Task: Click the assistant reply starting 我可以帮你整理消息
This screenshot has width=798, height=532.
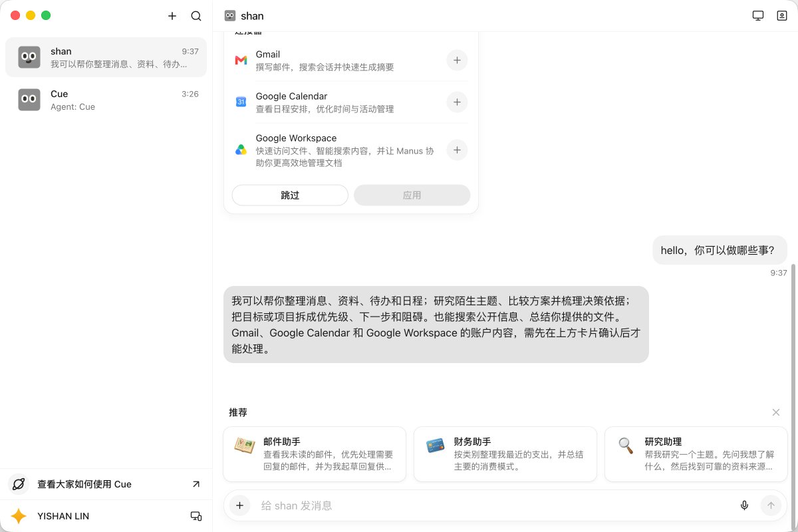Action: [x=436, y=325]
